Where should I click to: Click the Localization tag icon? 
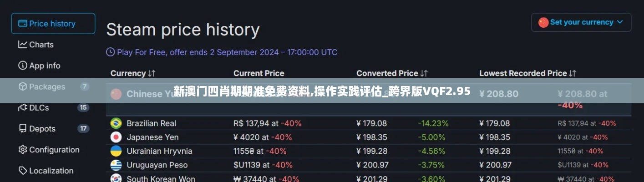[23, 171]
